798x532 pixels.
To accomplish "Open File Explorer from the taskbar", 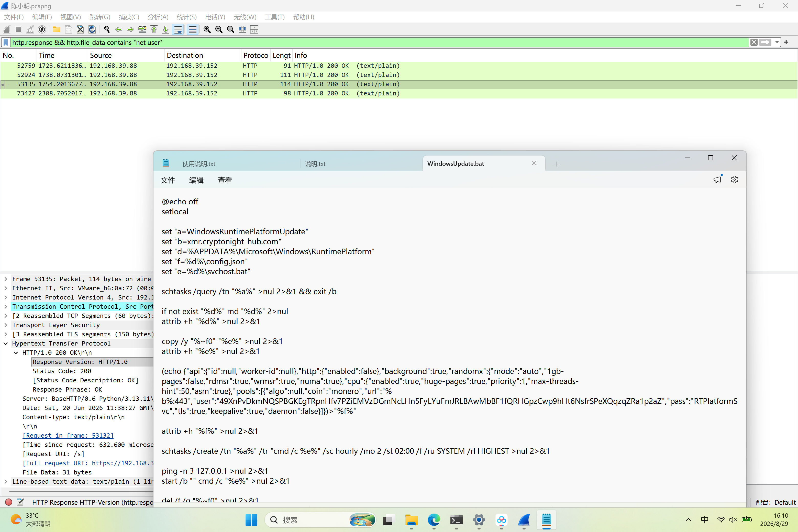I will (x=411, y=520).
